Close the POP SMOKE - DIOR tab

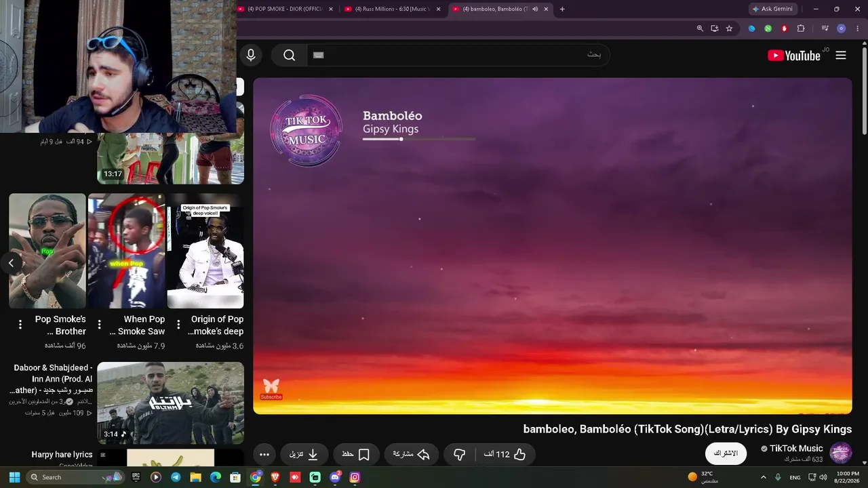[331, 9]
